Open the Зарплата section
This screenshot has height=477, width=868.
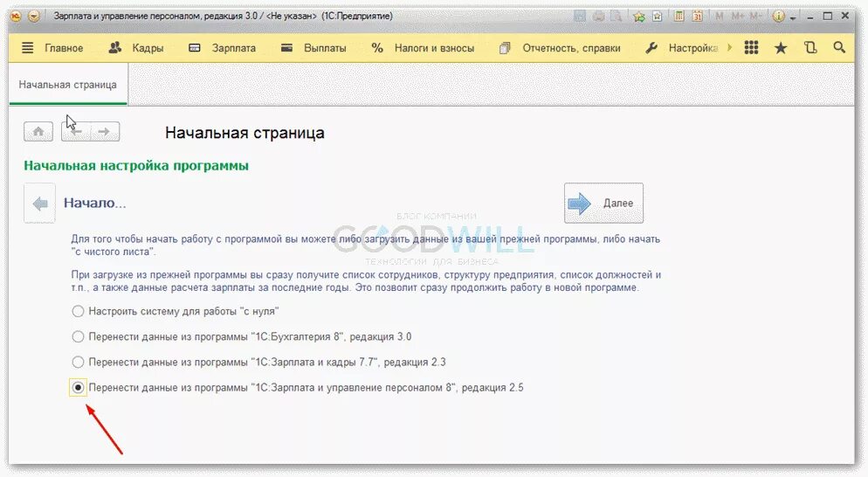[x=234, y=48]
